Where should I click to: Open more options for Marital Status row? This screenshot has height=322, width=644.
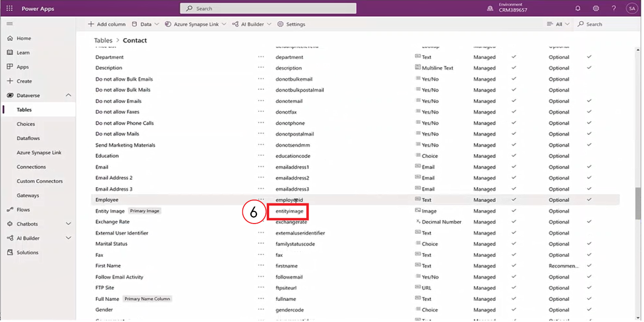point(261,244)
